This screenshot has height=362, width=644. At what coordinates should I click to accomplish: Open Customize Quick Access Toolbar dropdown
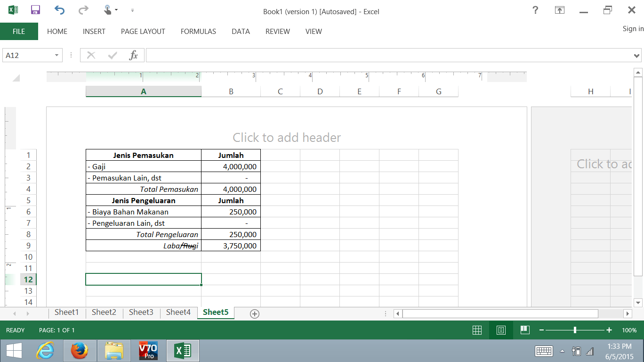pyautogui.click(x=132, y=10)
